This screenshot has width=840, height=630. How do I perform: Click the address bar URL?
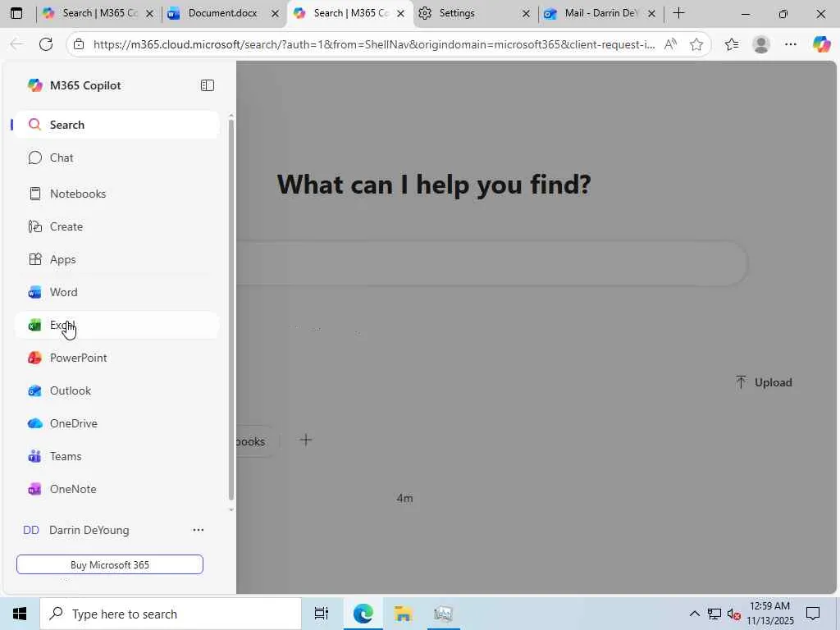pos(374,44)
